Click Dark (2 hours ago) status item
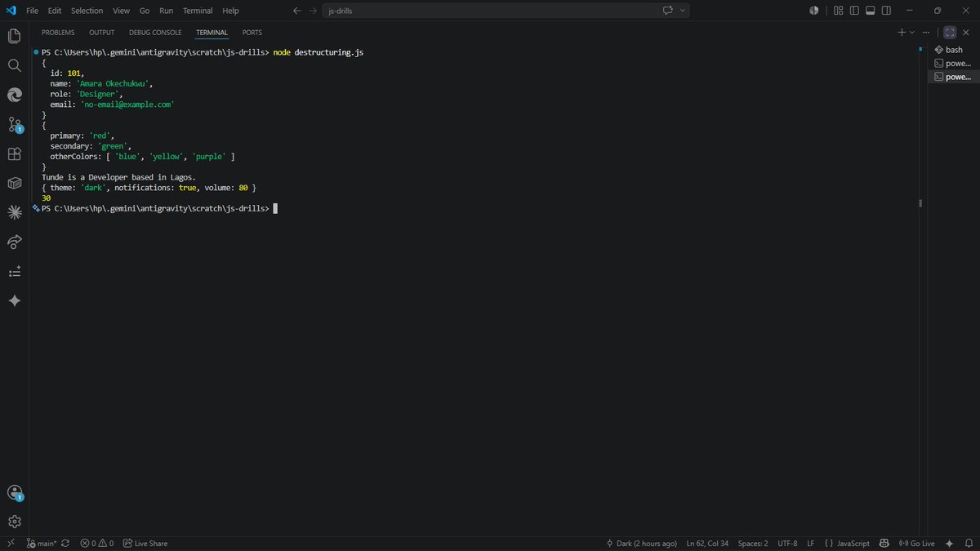Viewport: 980px width, 551px height. (x=641, y=543)
